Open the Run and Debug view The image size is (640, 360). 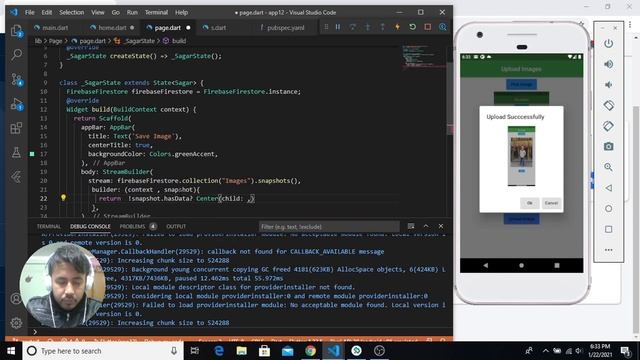click(17, 104)
